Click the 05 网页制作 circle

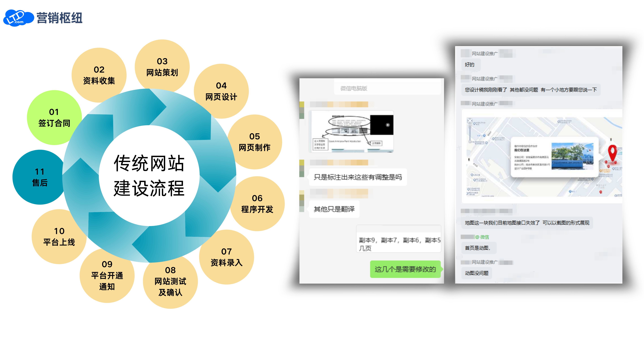[x=254, y=142]
